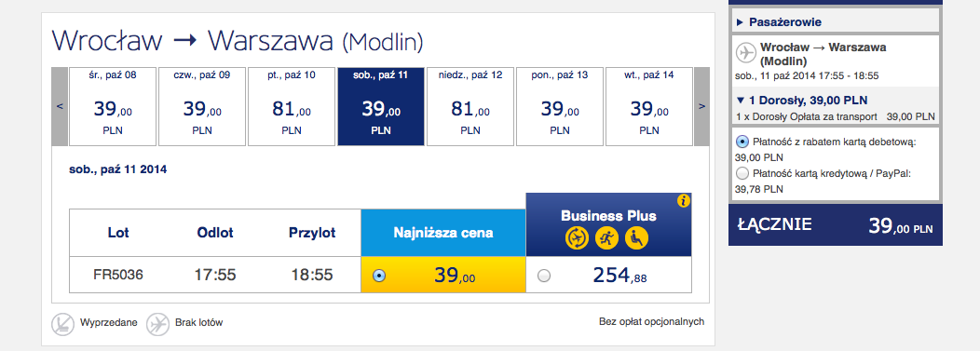Select the Business Plus 254,88 fare radio
This screenshot has height=351, width=980.
point(544,276)
